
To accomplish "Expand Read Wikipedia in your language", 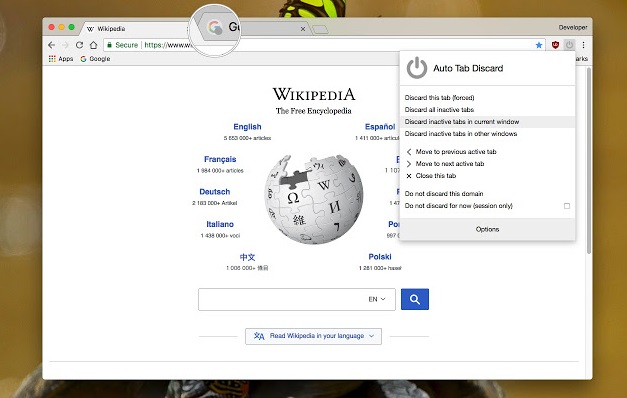I will tap(314, 336).
